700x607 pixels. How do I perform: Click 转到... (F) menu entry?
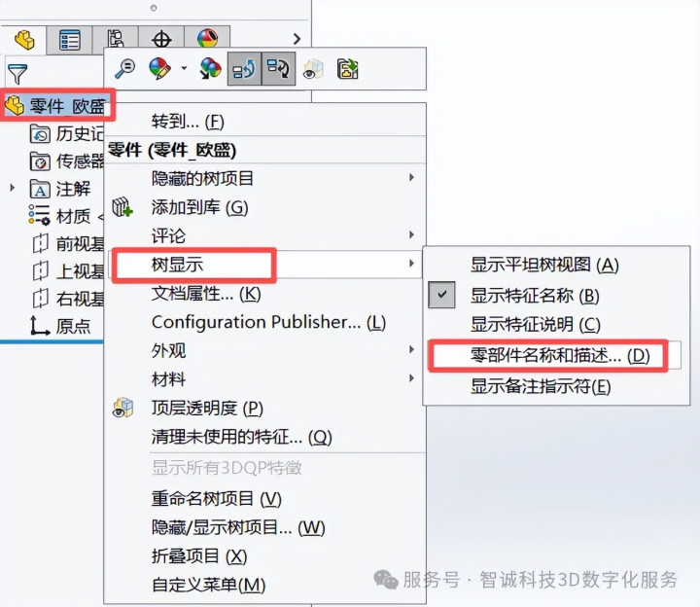(188, 122)
